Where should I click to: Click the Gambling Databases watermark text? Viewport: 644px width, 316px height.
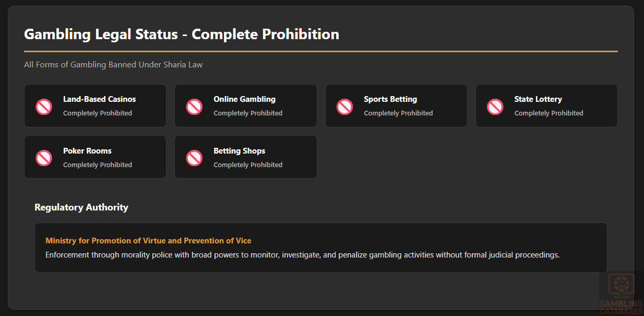coord(621,307)
